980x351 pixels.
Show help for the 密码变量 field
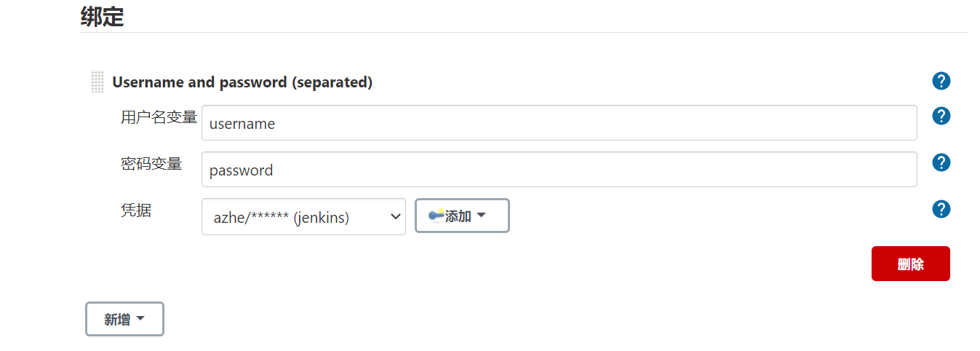click(x=941, y=162)
